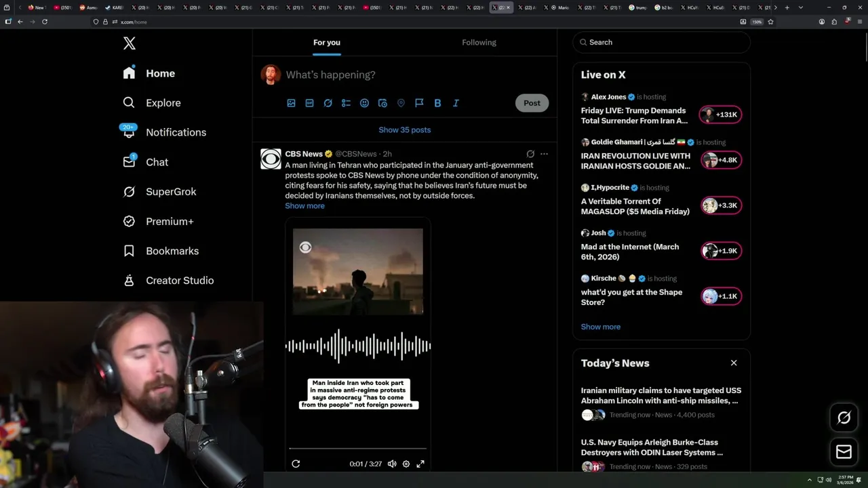Join Josh's Mad at the Internet live
This screenshot has height=488, width=868.
[721, 251]
